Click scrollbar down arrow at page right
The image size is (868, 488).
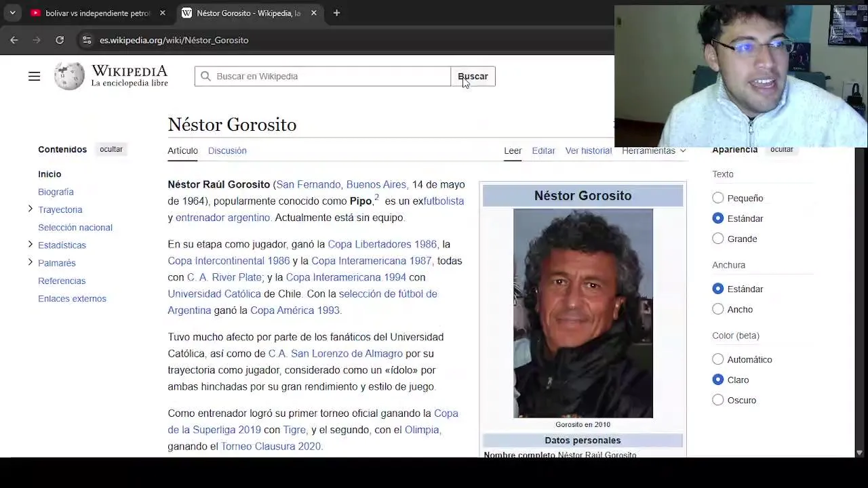point(860,452)
